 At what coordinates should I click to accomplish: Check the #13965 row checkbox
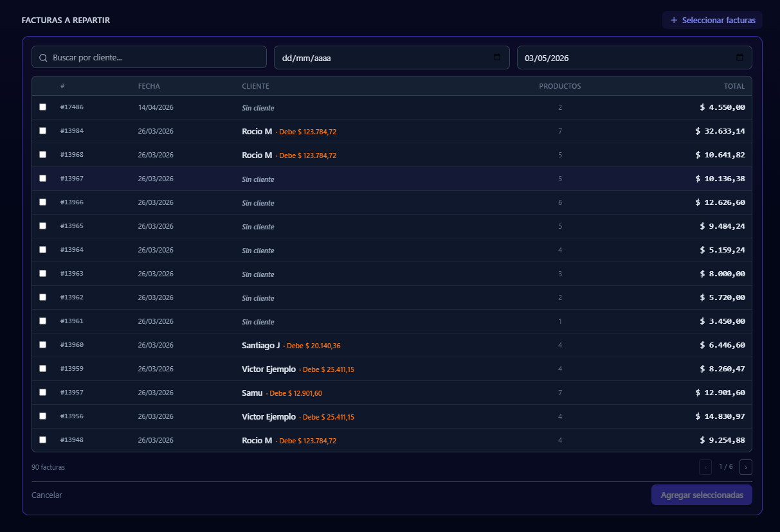[42, 226]
